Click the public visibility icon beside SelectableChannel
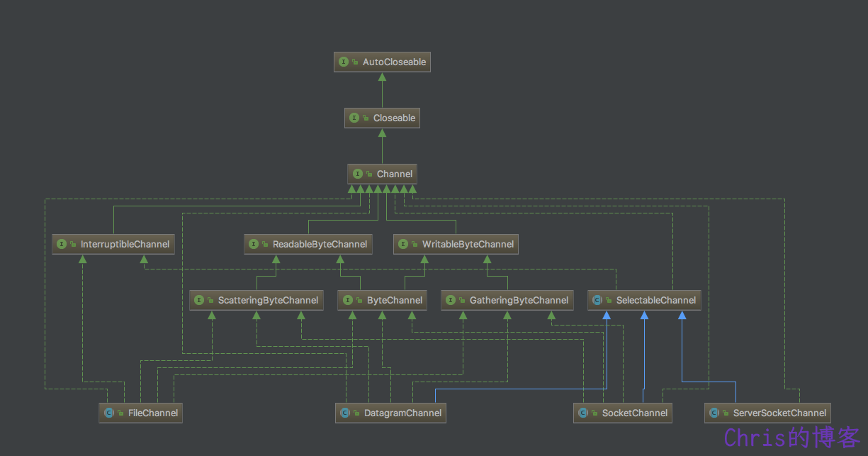The image size is (868, 456). point(609,300)
